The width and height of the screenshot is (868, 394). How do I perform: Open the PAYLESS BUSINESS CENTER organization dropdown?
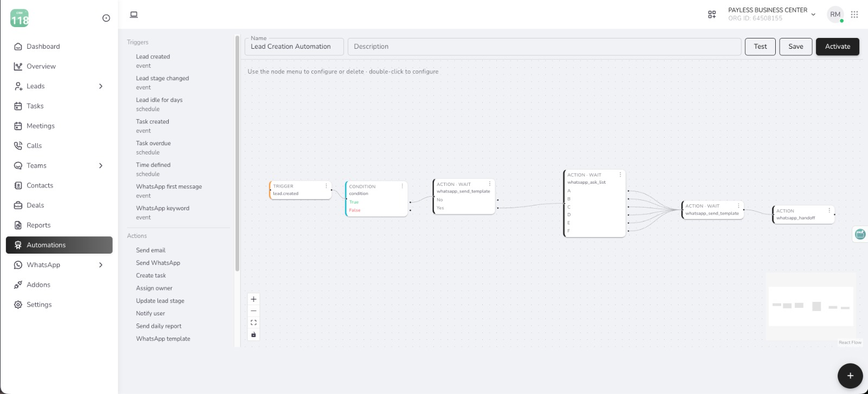pos(772,14)
